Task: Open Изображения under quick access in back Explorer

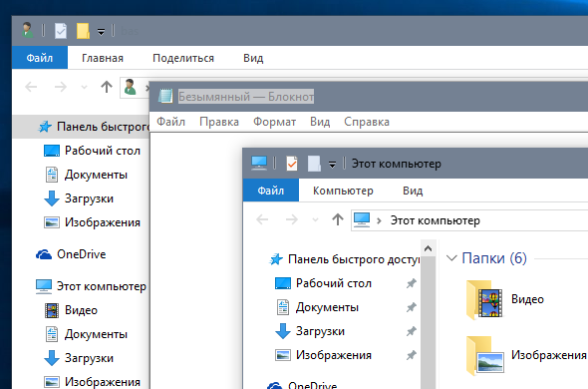Action: point(92,222)
